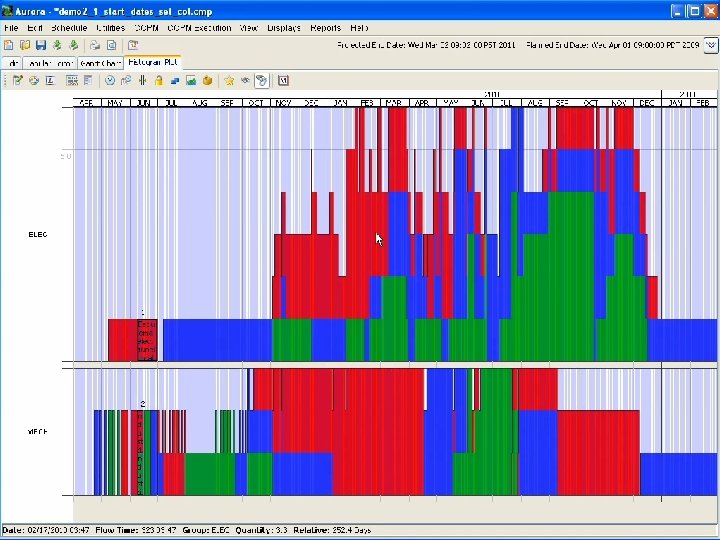Minimize the Aurora window
This screenshot has height=540, width=720.
678,11
